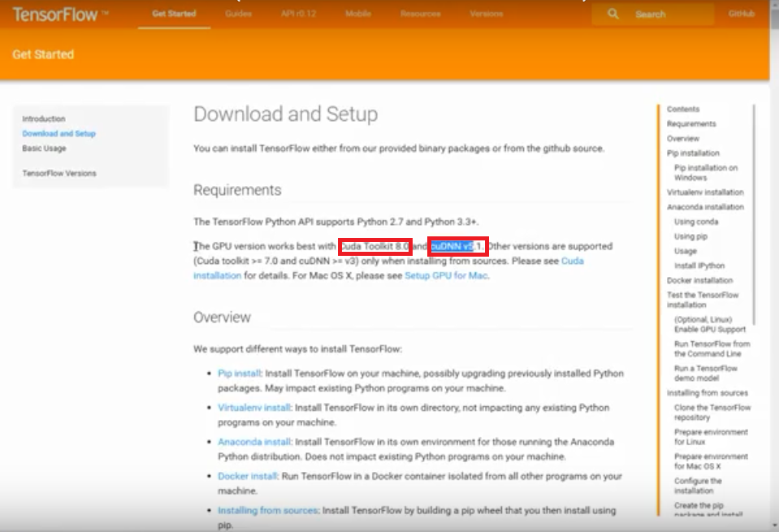Open the Pip install link
The width and height of the screenshot is (779, 532).
coord(239,374)
